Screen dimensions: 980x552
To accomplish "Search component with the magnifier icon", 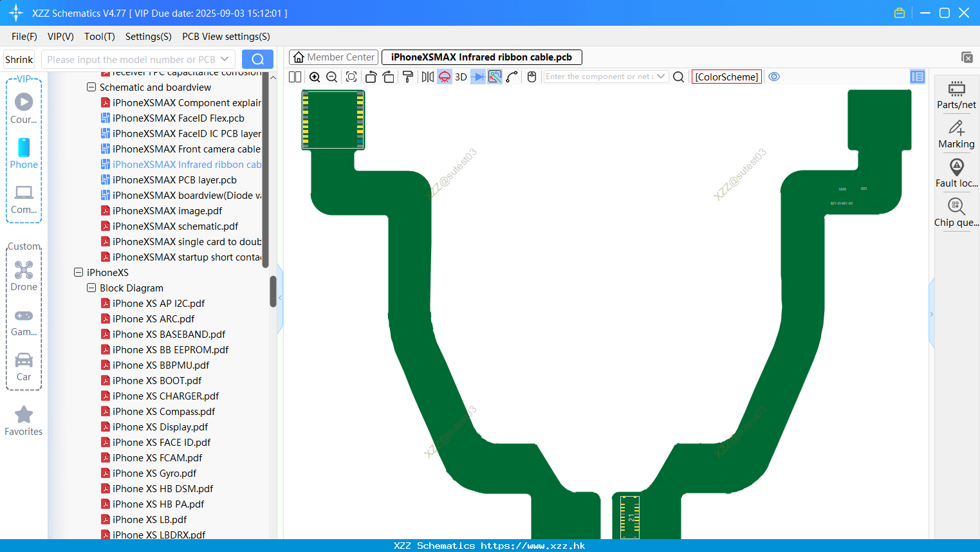I will tap(678, 77).
